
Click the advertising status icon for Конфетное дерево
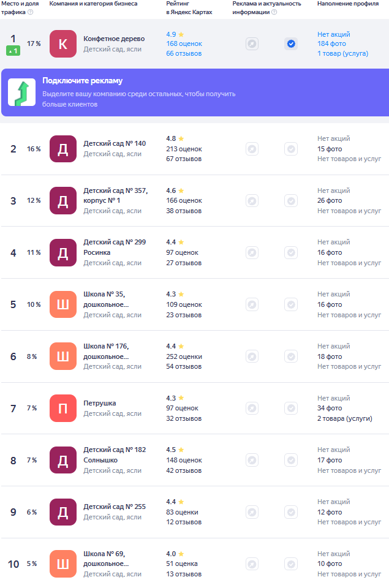coord(252,44)
